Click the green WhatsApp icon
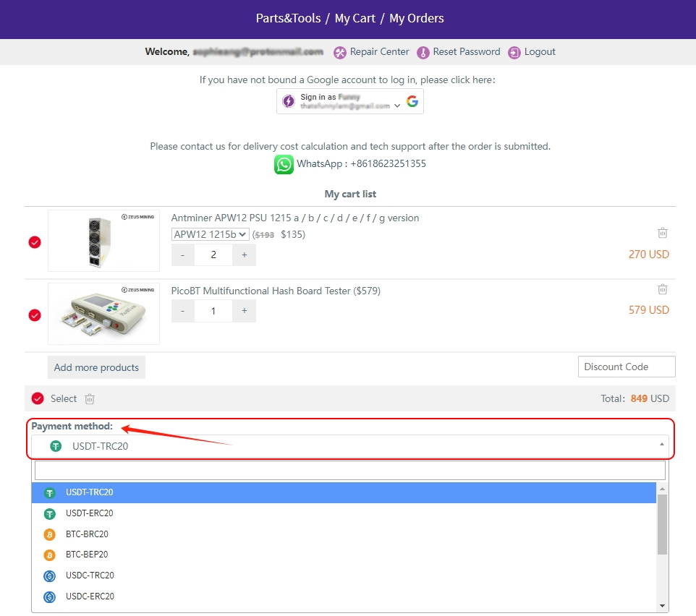 [284, 164]
